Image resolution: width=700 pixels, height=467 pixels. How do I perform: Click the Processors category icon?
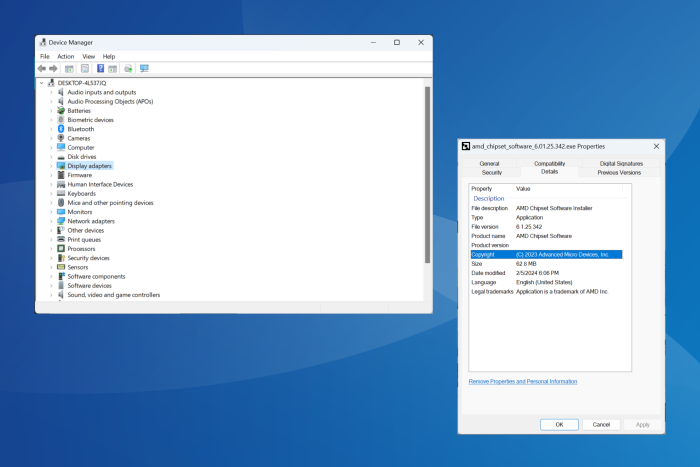tap(61, 249)
